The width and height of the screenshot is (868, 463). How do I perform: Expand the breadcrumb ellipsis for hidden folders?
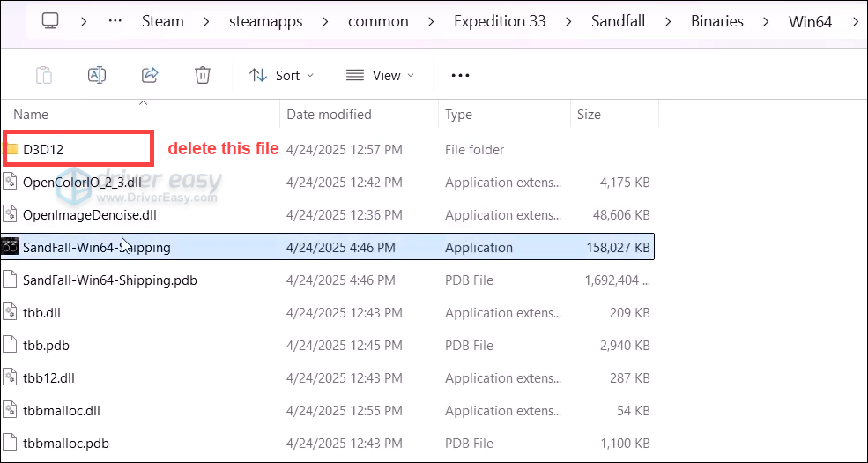tap(115, 21)
